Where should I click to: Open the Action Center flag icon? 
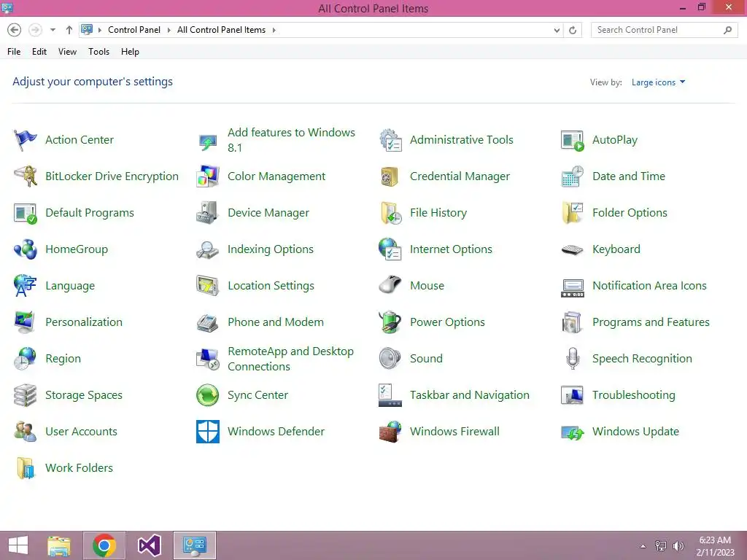(26, 140)
